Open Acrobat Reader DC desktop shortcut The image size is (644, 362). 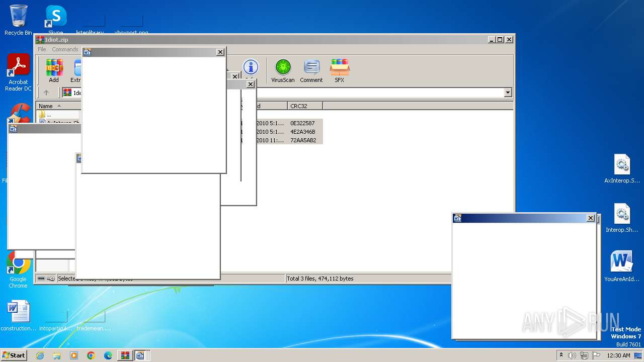coord(18,72)
